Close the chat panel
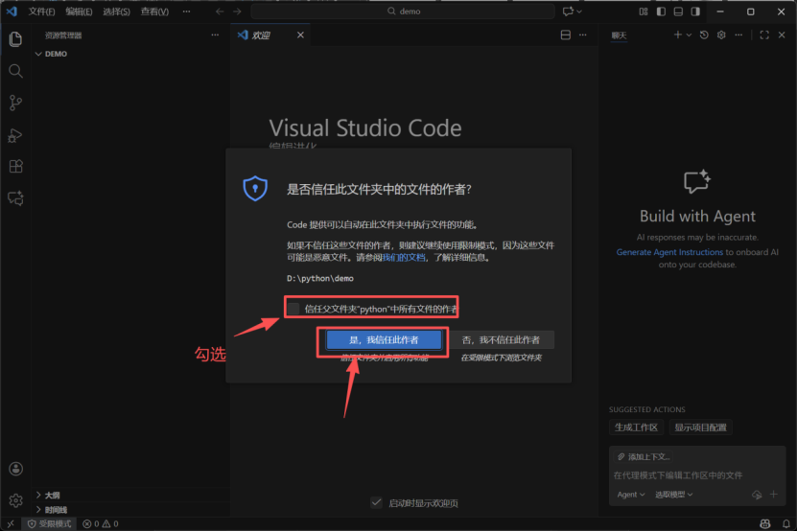The image size is (797, 532). pos(782,35)
